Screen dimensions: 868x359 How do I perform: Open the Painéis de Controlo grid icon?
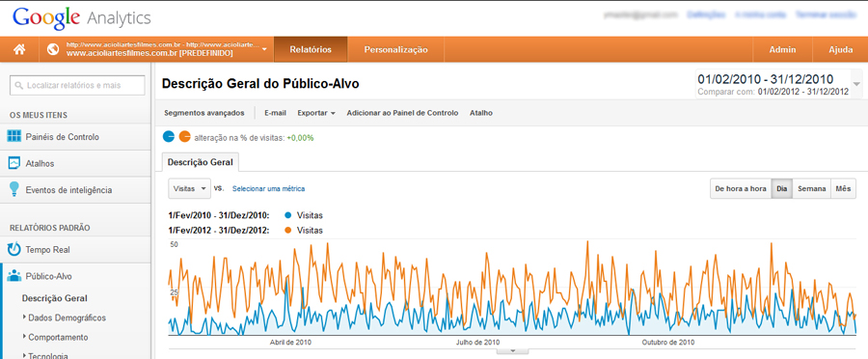pos(14,136)
